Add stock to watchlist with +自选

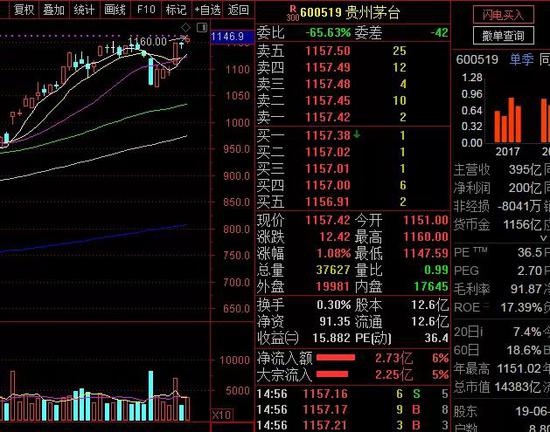[208, 10]
